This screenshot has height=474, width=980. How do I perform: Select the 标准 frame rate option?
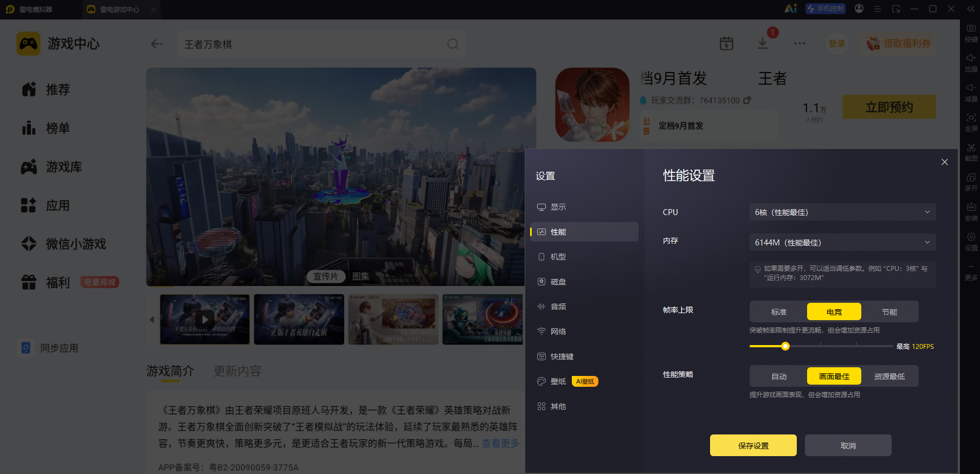click(779, 312)
